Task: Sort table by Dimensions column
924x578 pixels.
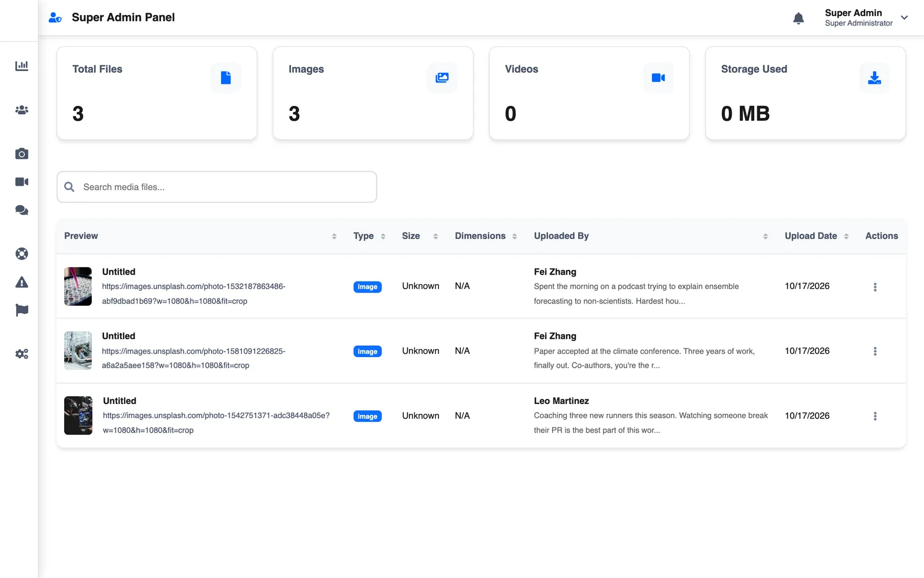Action: point(486,236)
